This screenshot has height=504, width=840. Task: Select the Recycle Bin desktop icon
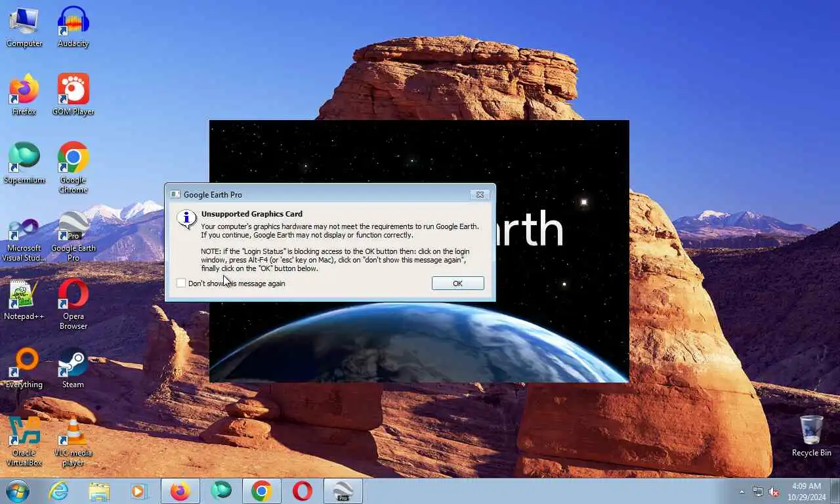click(812, 436)
